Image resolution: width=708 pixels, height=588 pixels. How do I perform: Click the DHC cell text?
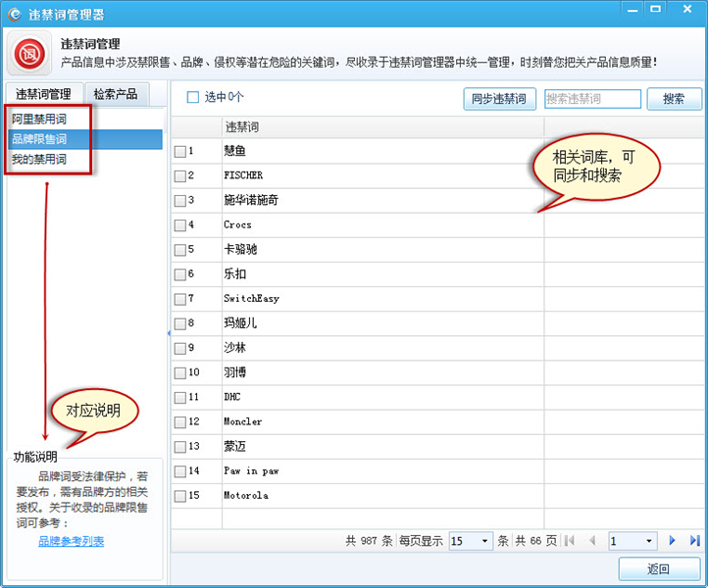pyautogui.click(x=232, y=397)
